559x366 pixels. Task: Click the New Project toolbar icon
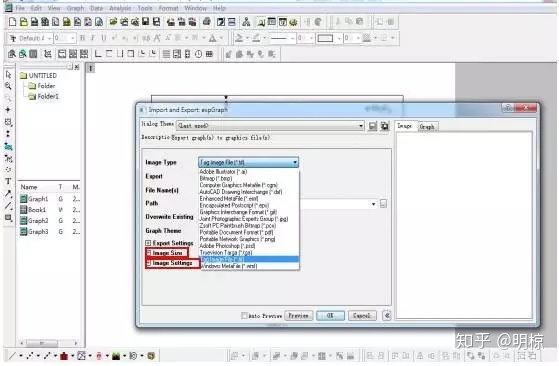click(12, 22)
